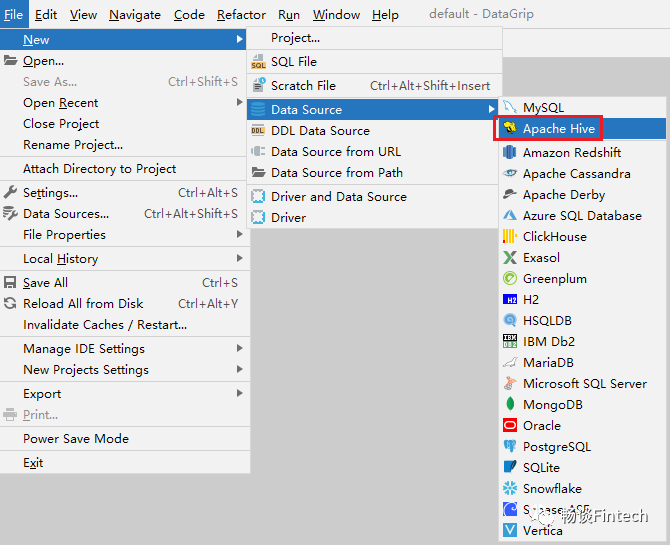The image size is (670, 545).
Task: Toggle Power Save Mode
Action: 125,438
